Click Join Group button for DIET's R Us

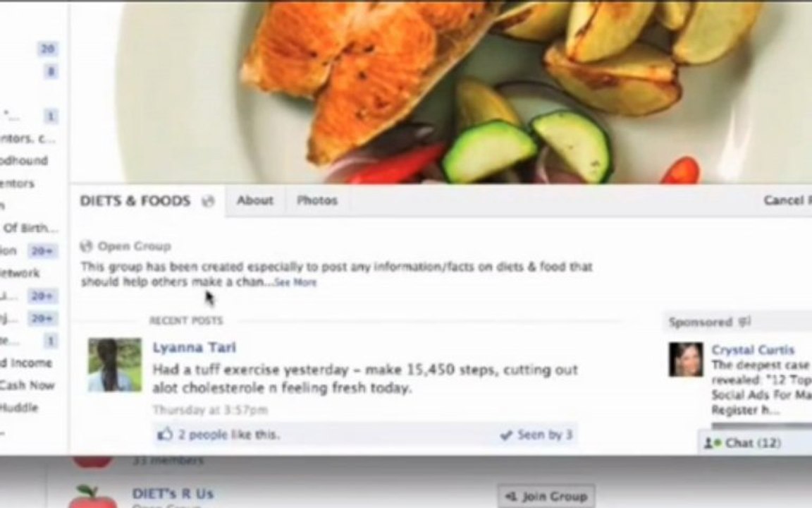click(x=546, y=497)
